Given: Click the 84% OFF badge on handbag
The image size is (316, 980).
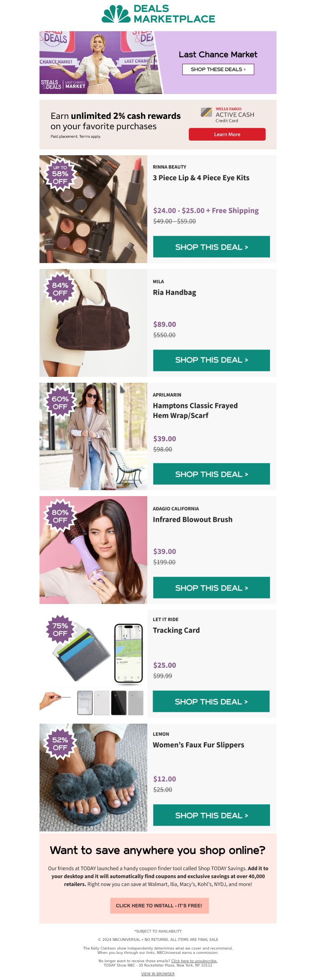Looking at the screenshot, I should click(x=60, y=289).
